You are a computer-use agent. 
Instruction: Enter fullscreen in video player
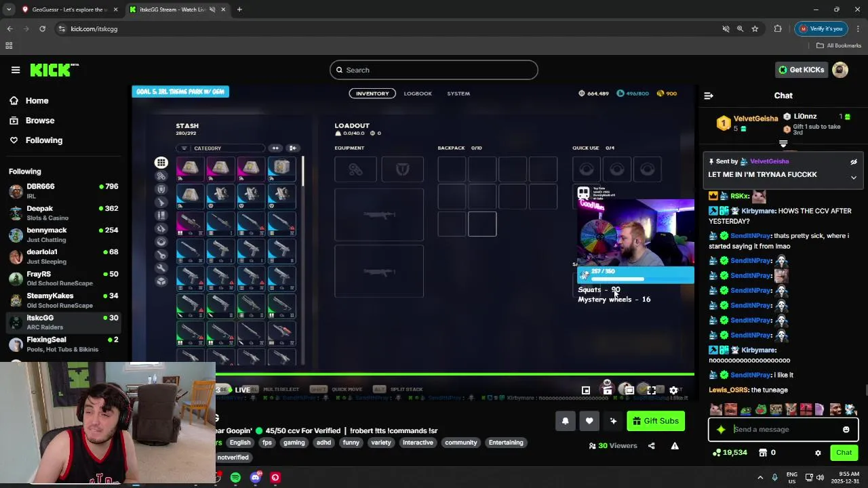[x=651, y=390]
